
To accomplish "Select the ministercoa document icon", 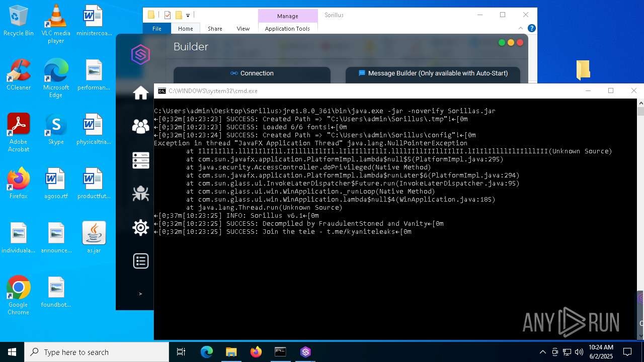I will 94,21.
